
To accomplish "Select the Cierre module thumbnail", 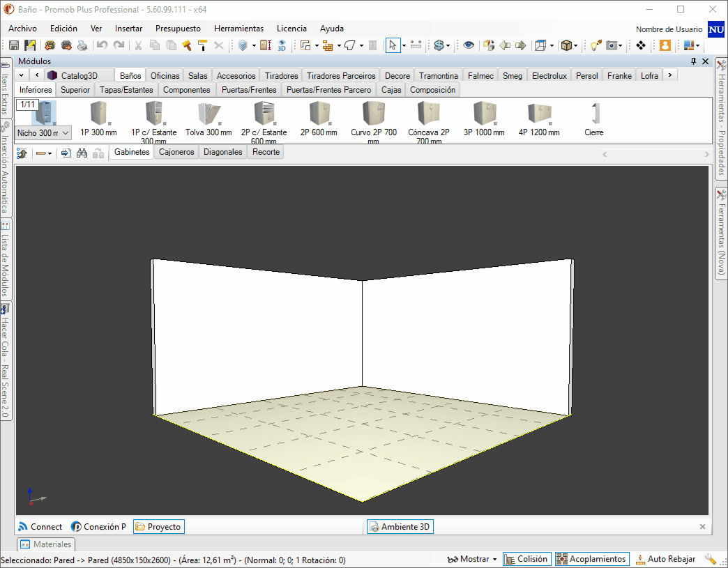I will click(x=594, y=119).
